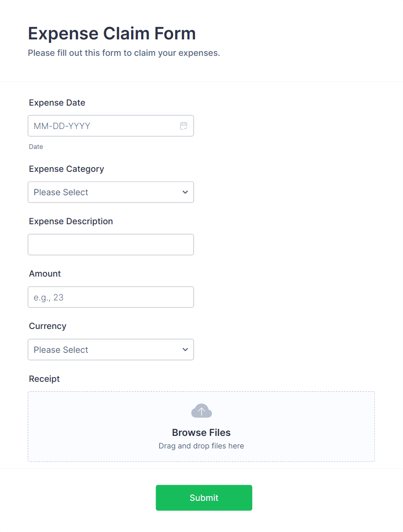Click the cloud upload icon in Receipt area
The image size is (403, 532).
tap(201, 410)
